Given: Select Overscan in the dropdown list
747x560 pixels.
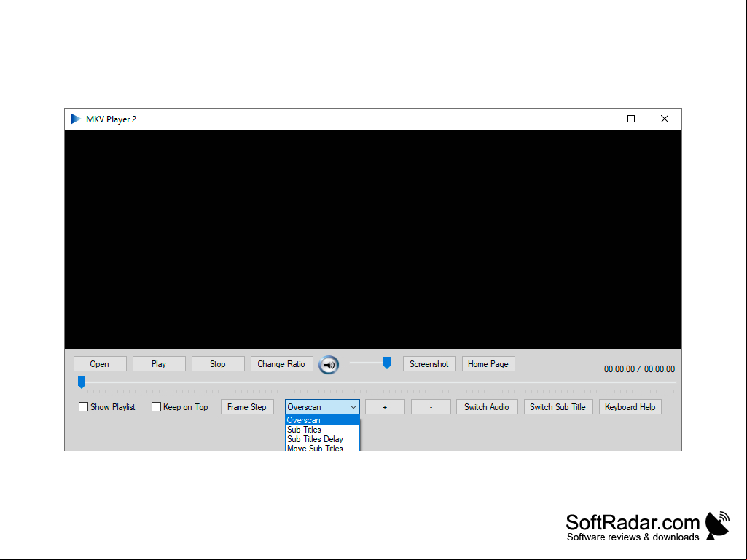Looking at the screenshot, I should (322, 420).
